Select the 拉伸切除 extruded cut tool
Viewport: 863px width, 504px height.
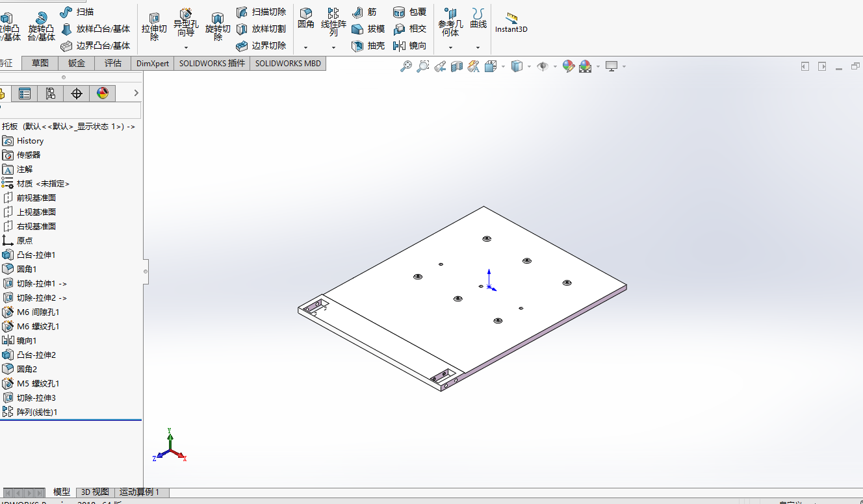tap(154, 26)
